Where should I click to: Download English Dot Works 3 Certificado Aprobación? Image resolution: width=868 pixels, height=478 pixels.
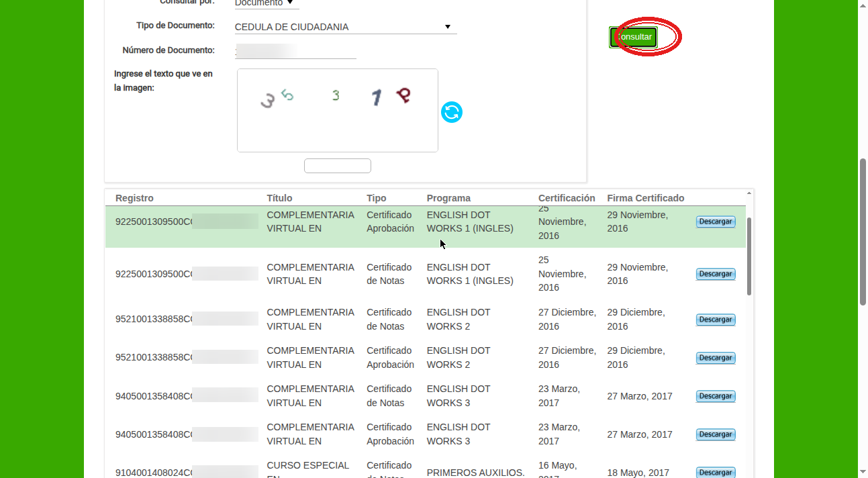coord(716,434)
